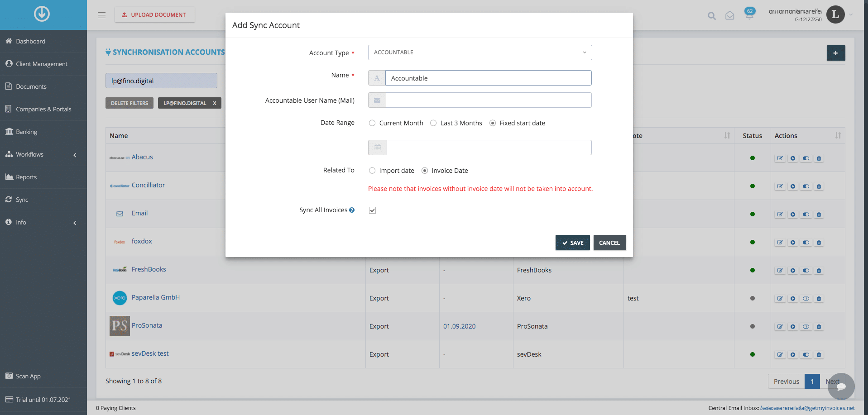
Task: Click the Name input field
Action: click(x=489, y=78)
